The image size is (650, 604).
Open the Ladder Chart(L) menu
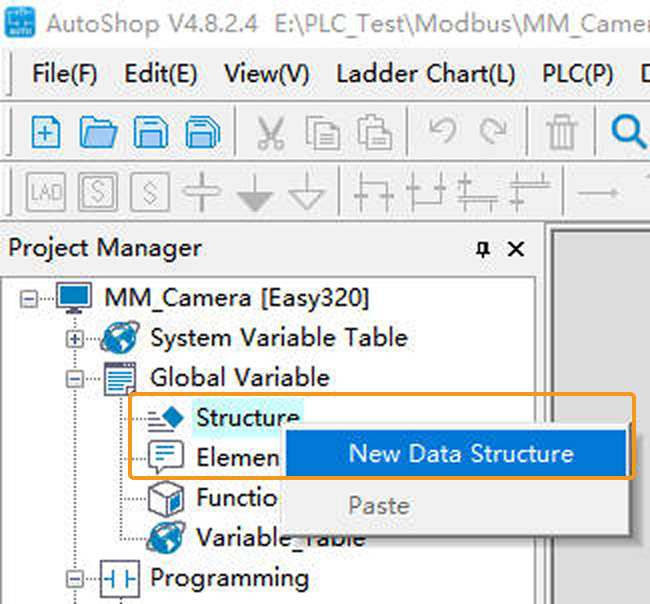pyautogui.click(x=425, y=74)
